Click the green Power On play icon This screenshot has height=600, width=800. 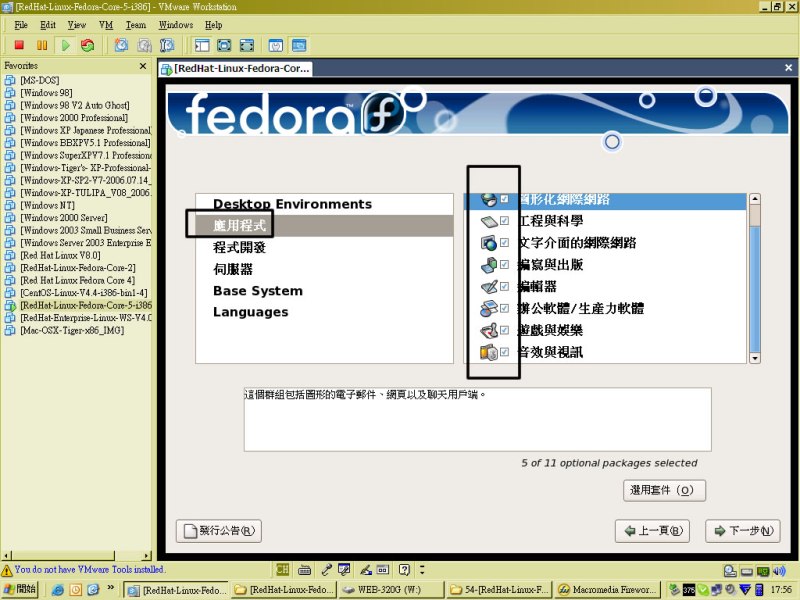point(65,45)
